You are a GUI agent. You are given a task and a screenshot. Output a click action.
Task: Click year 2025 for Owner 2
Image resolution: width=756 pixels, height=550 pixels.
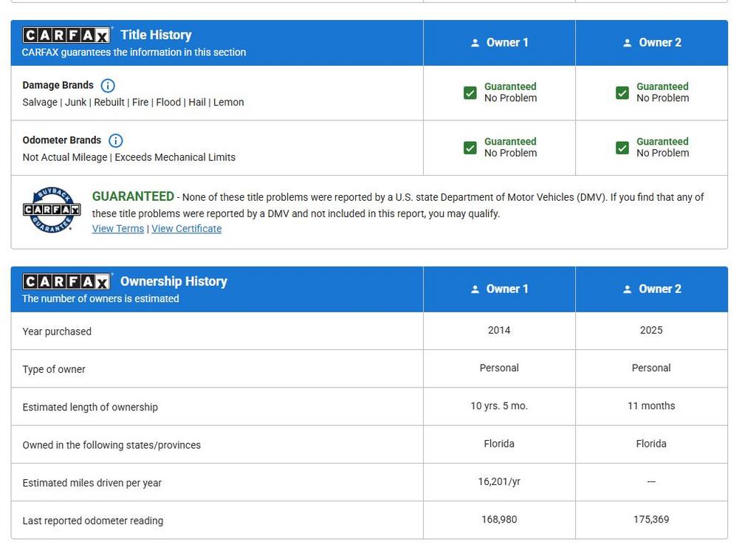[x=651, y=330]
